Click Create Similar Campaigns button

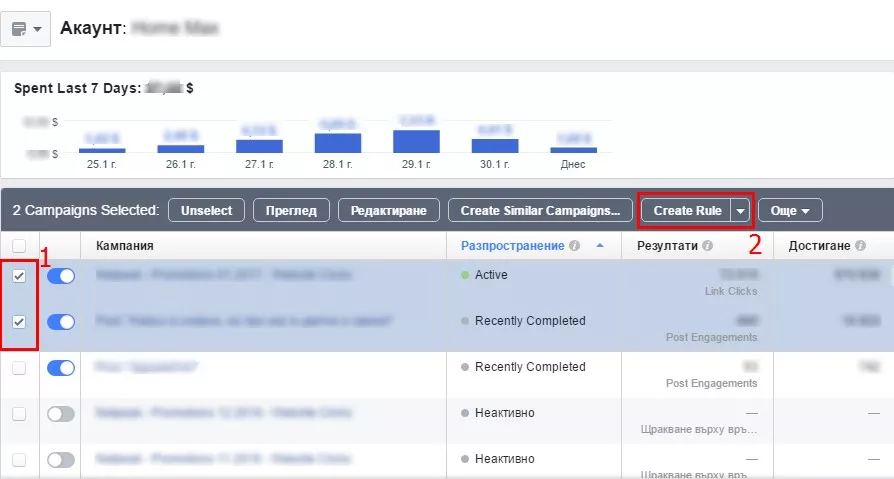click(541, 210)
